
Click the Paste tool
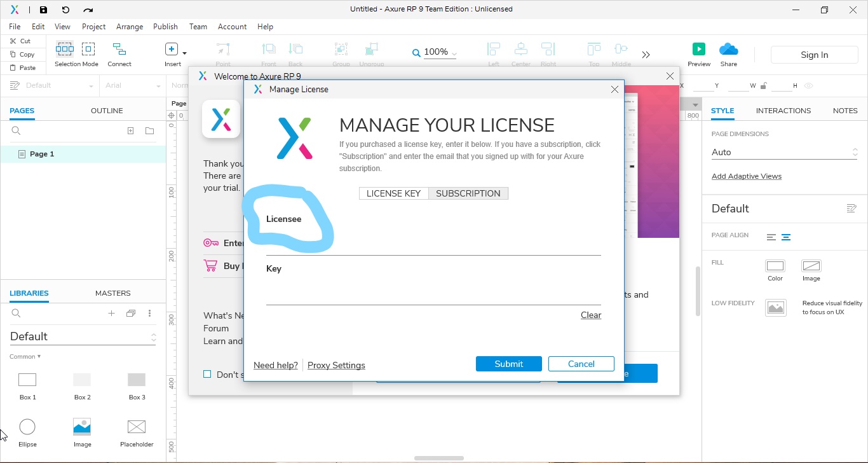(22, 67)
